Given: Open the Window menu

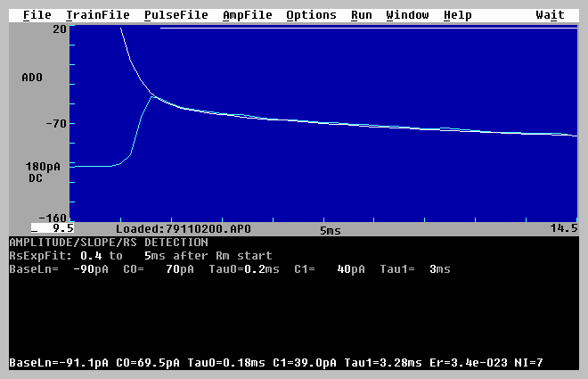Looking at the screenshot, I should tap(407, 15).
